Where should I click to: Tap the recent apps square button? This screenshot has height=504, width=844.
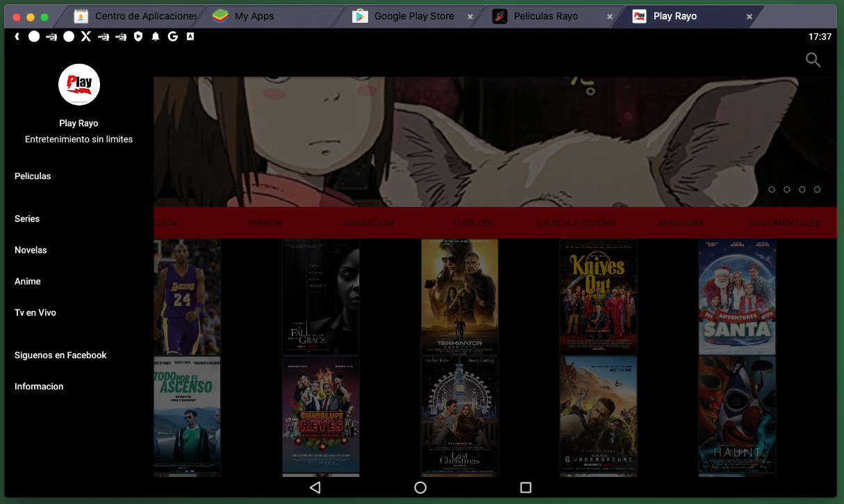pyautogui.click(x=525, y=487)
